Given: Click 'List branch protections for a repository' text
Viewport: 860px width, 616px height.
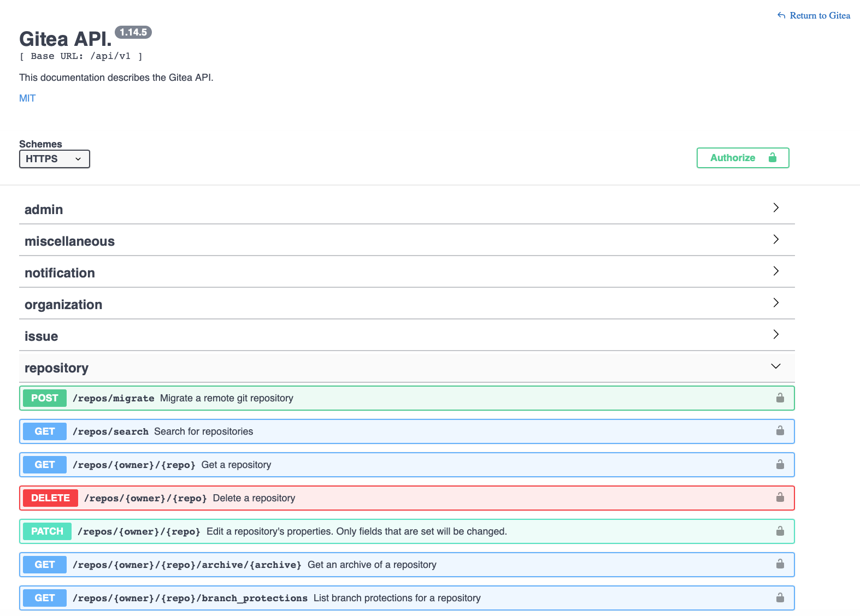Looking at the screenshot, I should click(x=397, y=598).
